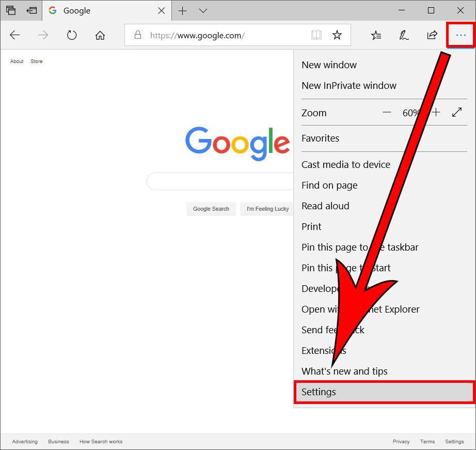This screenshot has height=450, width=476.
Task: Click the I'm Feeling Lucky button
Action: pos(267,209)
